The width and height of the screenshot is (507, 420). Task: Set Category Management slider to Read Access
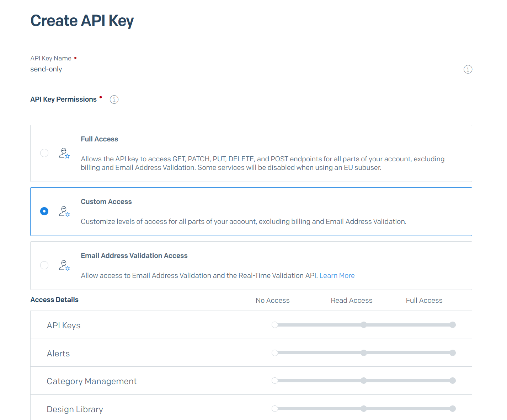coord(363,381)
